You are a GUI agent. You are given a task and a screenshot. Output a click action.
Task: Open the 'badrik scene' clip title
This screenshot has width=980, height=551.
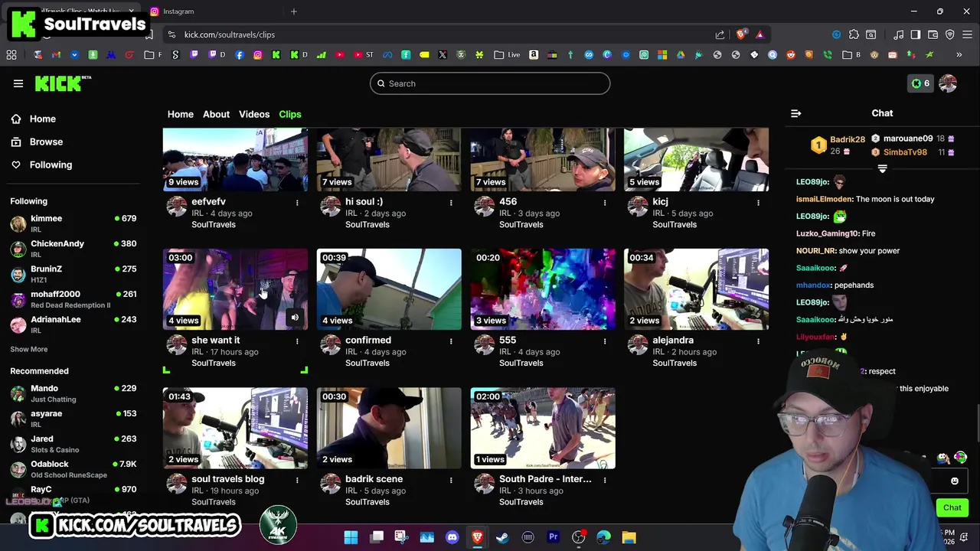374,479
